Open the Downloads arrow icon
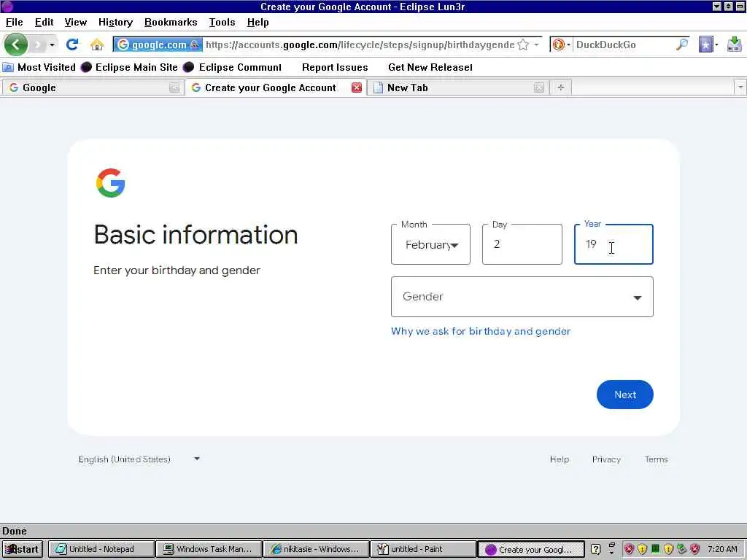This screenshot has height=560, width=747. 734,44
